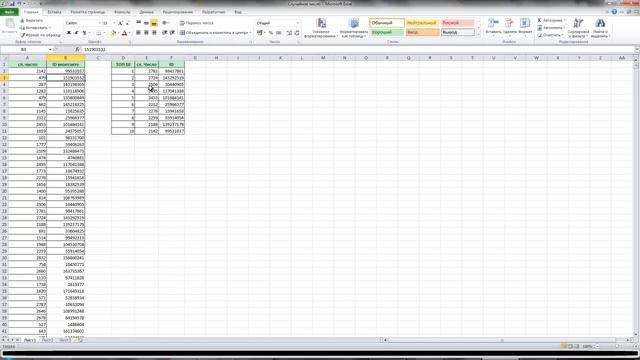Expand the cell styles gallery

[x=478, y=34]
